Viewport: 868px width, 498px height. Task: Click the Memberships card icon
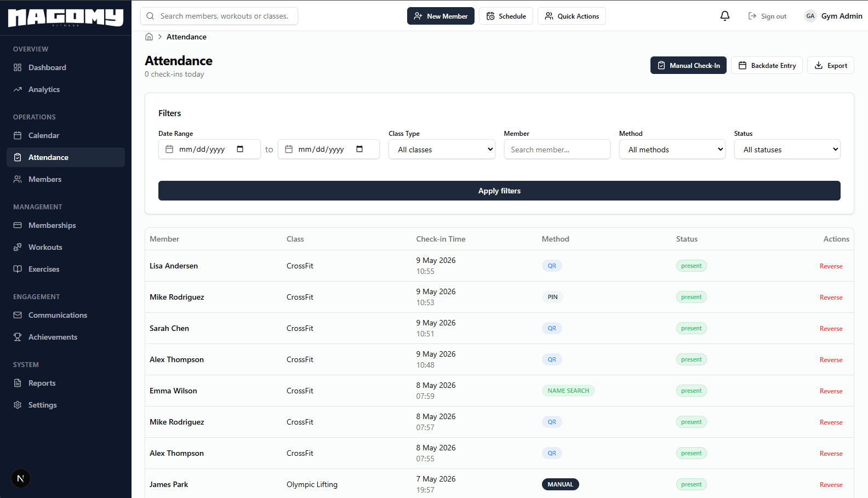(18, 225)
